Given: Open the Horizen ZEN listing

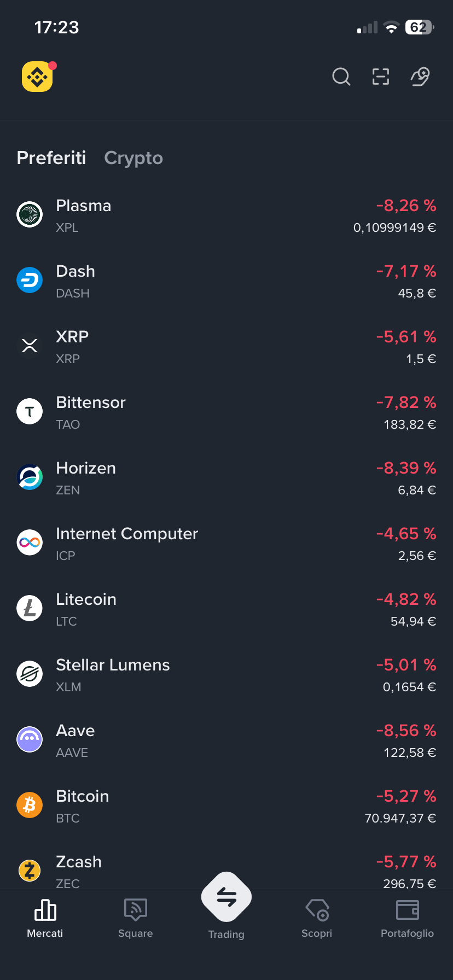Looking at the screenshot, I should [x=226, y=478].
